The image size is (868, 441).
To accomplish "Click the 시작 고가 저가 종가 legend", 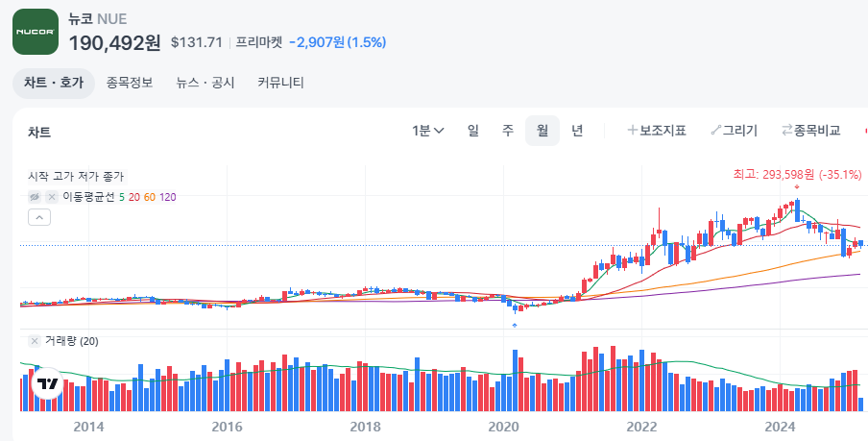I will click(77, 178).
